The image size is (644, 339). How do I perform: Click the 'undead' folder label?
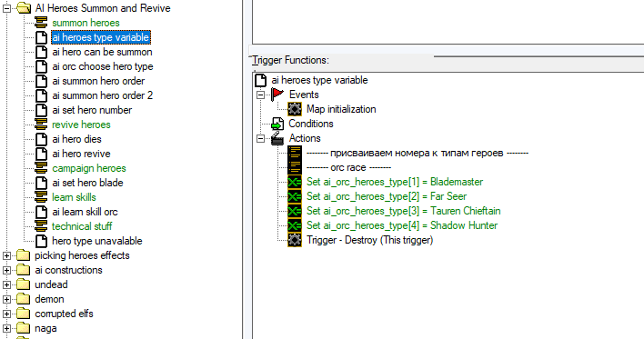coord(51,284)
